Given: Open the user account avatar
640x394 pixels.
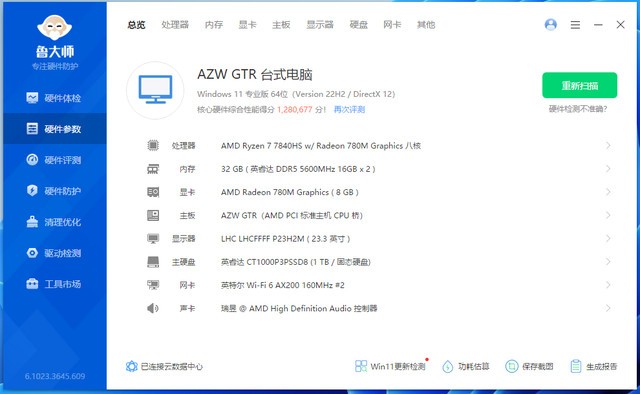Looking at the screenshot, I should pos(551,24).
